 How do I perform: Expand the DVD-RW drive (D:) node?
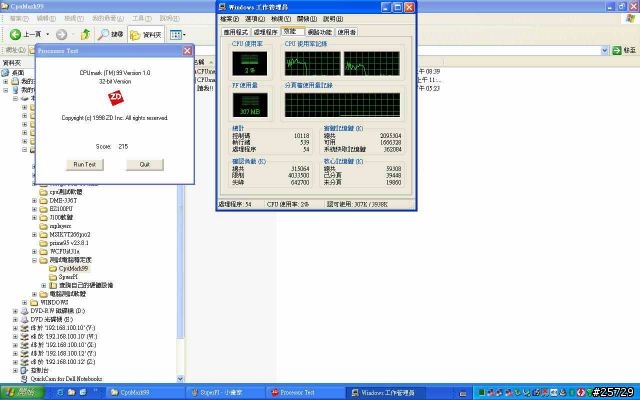tap(16, 311)
